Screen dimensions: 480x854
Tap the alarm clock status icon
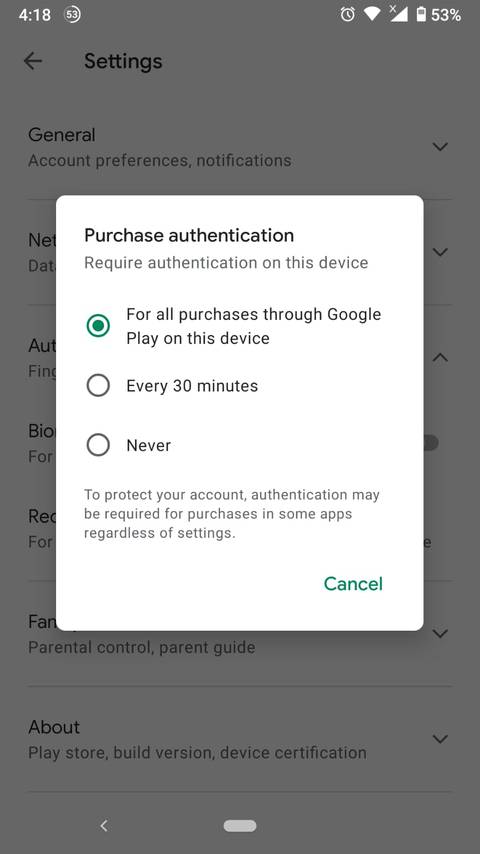pos(348,15)
